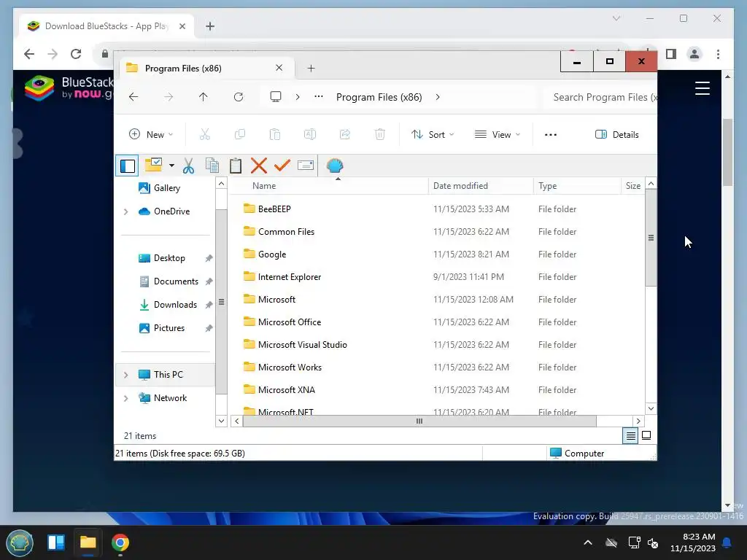Click the Paste clipboard icon in Classic Shell toolbar
This screenshot has width=747, height=560.
(236, 166)
